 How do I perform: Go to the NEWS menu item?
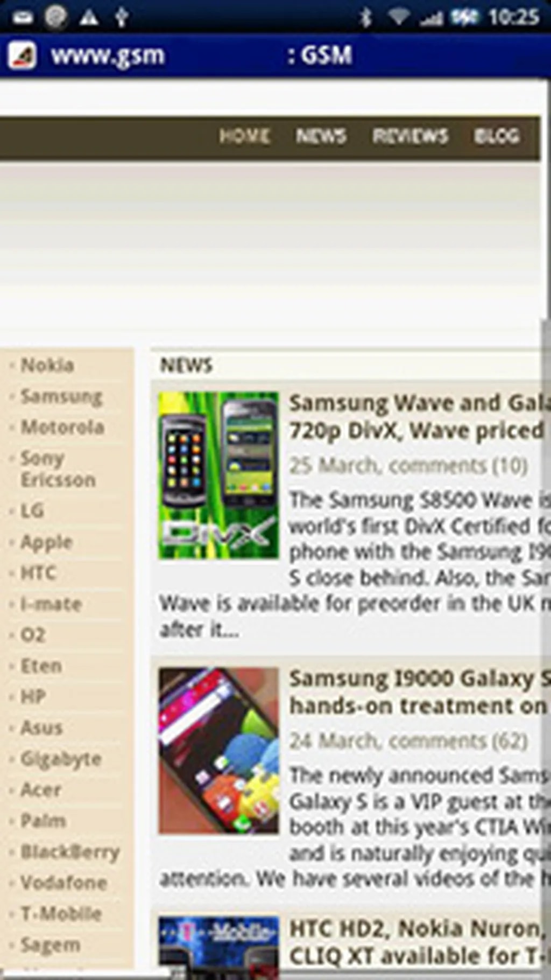coord(321,136)
